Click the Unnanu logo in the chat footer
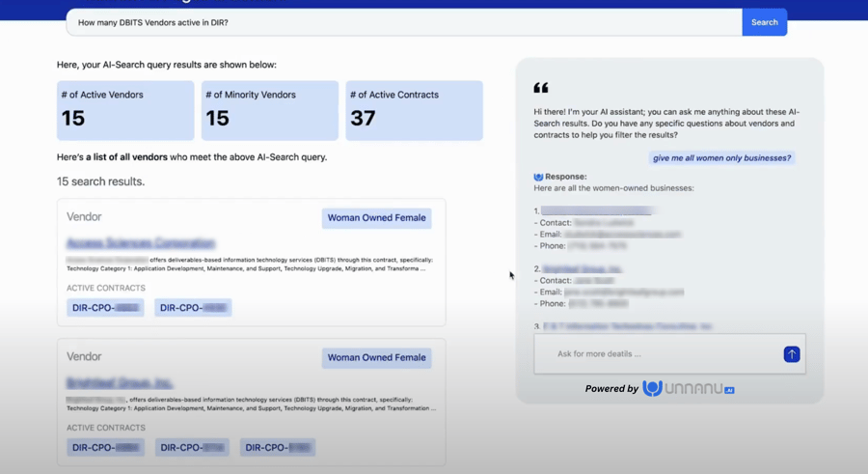Viewport: 868px width, 474px height. point(688,389)
